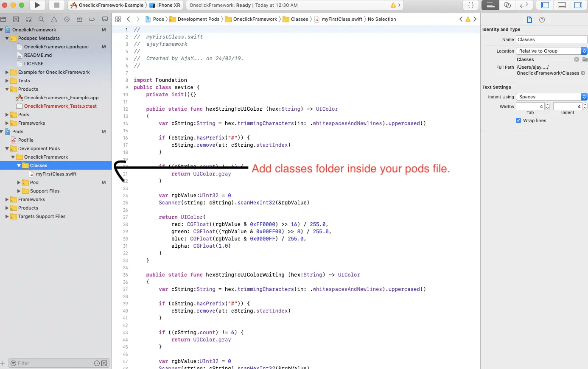588x369 pixels.
Task: Toggle the Debug area panel
Action: (562, 5)
